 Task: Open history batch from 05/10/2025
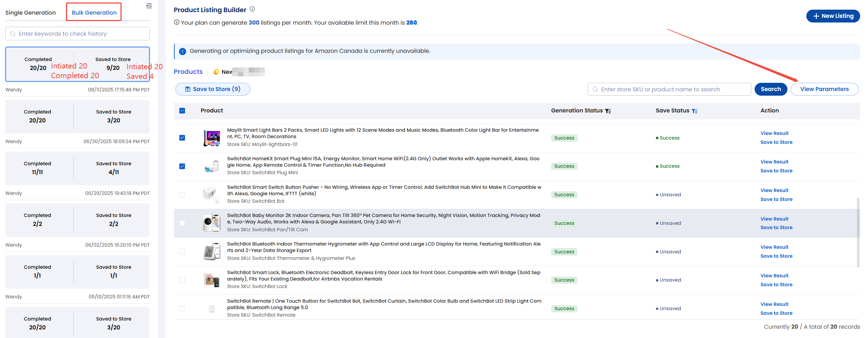click(x=77, y=272)
